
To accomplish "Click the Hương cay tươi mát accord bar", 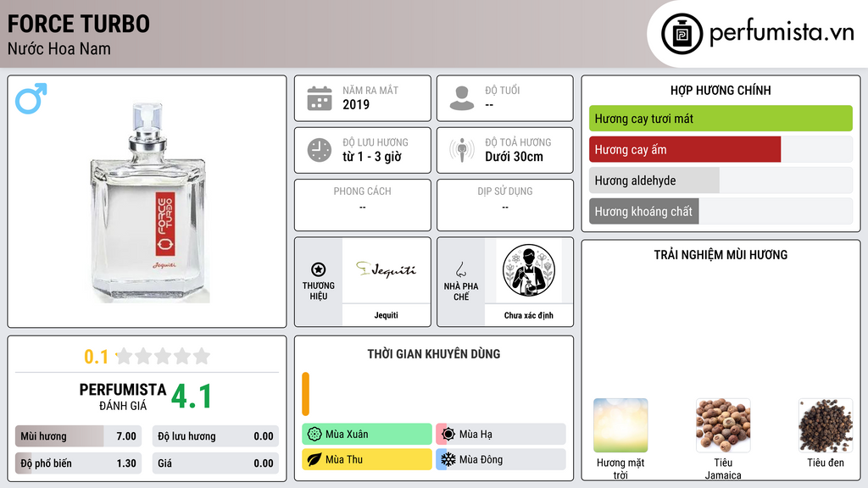I will [721, 119].
